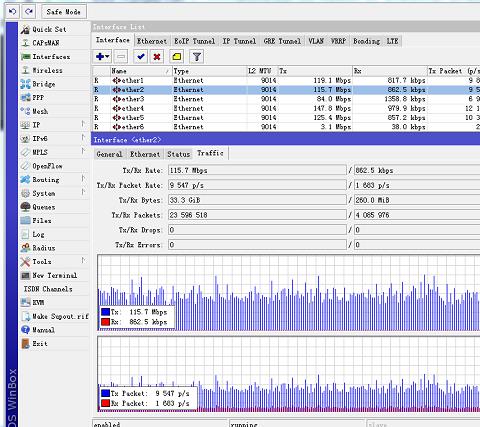Switch to LTE tab
480x427 pixels.
coord(392,41)
